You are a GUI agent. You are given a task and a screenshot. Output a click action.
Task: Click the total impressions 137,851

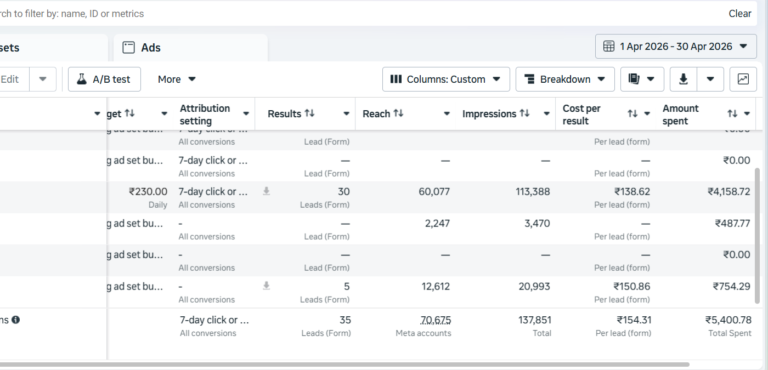tap(535, 320)
